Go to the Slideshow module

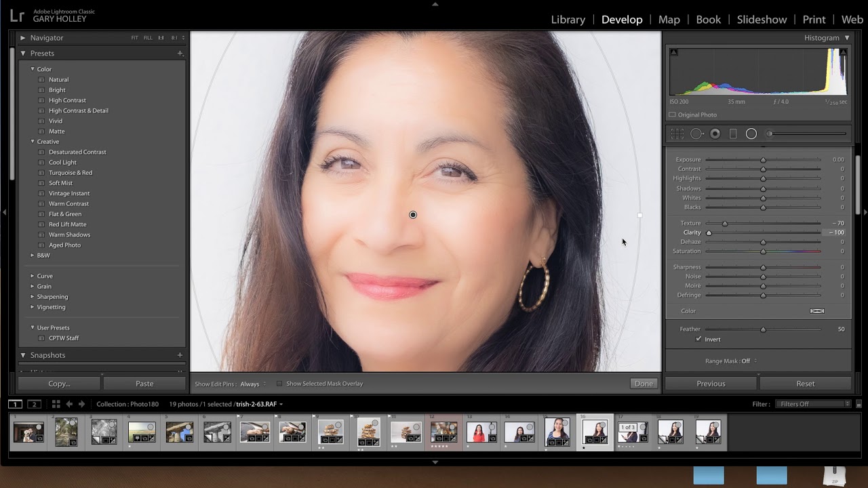tap(762, 20)
